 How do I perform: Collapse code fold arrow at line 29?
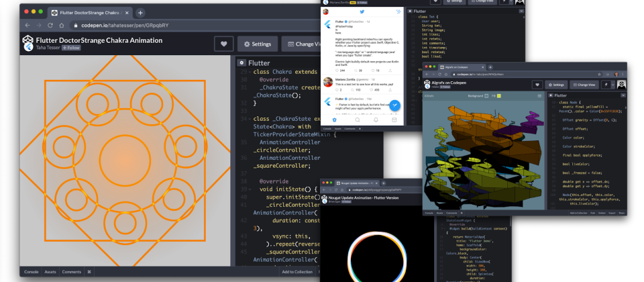(x=250, y=72)
